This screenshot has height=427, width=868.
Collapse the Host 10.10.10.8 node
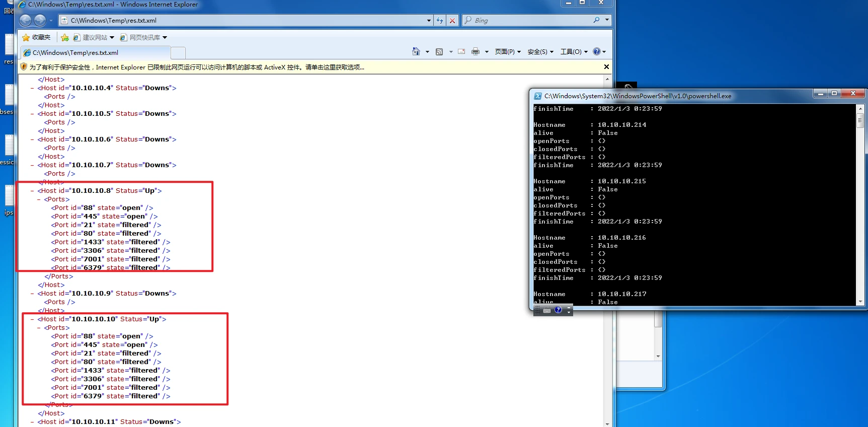pyautogui.click(x=32, y=191)
